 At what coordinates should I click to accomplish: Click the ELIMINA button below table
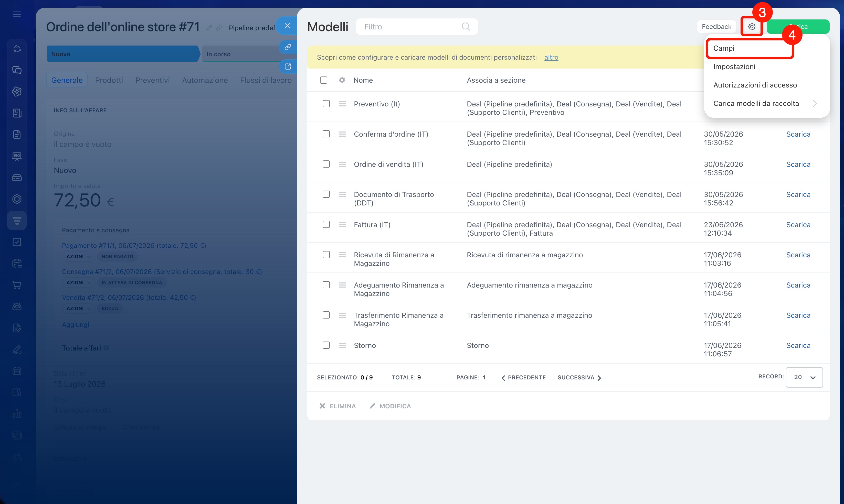pos(337,406)
